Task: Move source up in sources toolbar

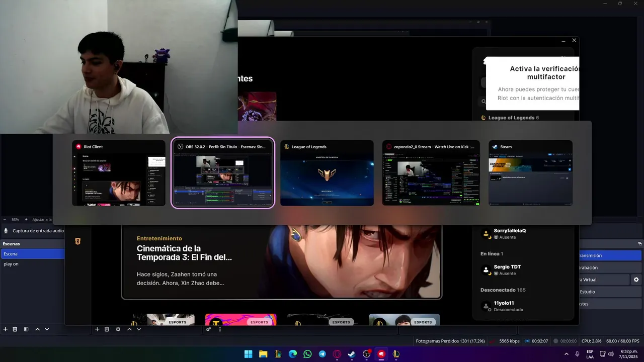Action: click(x=129, y=329)
